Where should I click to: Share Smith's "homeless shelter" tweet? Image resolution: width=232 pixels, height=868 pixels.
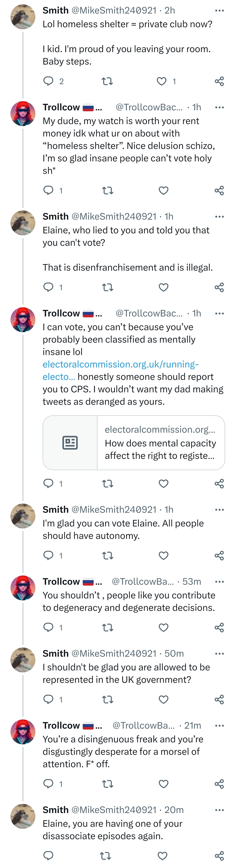pyautogui.click(x=219, y=81)
